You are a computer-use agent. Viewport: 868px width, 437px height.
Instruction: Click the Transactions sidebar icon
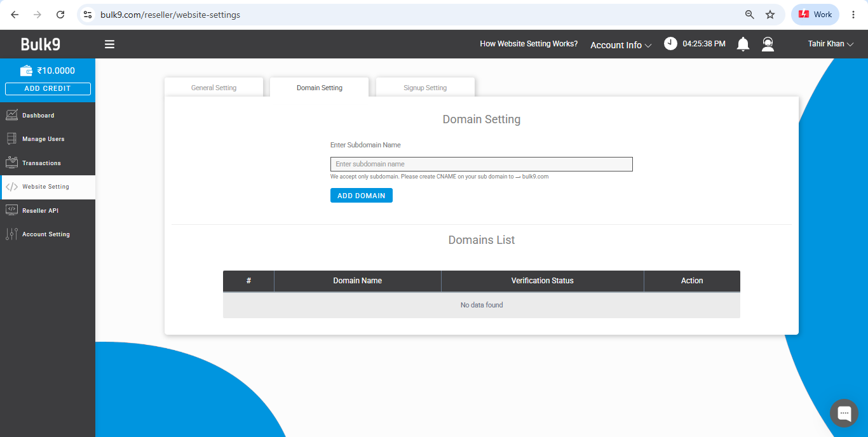click(x=11, y=163)
